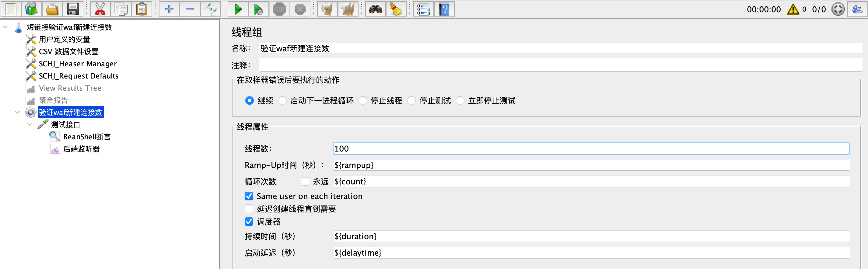Select the 后端监听器 node

pos(81,149)
